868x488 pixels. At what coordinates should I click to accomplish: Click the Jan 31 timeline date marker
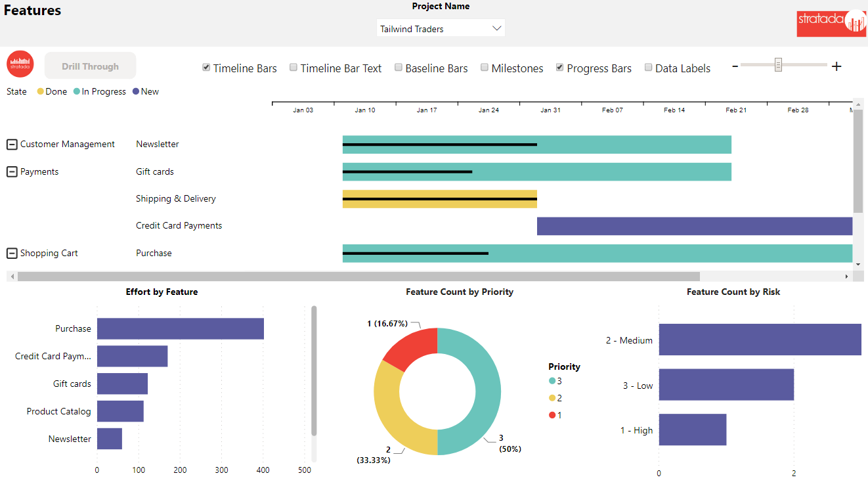point(550,110)
